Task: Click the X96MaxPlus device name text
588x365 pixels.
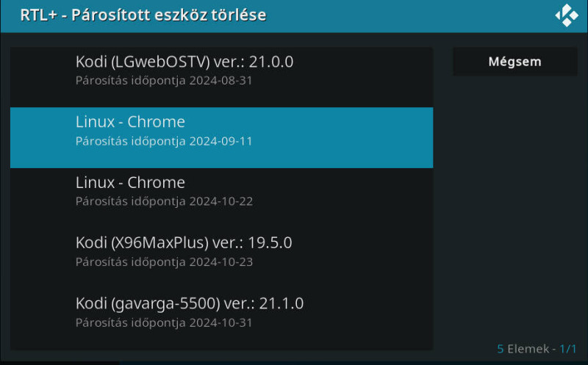Action: (x=159, y=243)
